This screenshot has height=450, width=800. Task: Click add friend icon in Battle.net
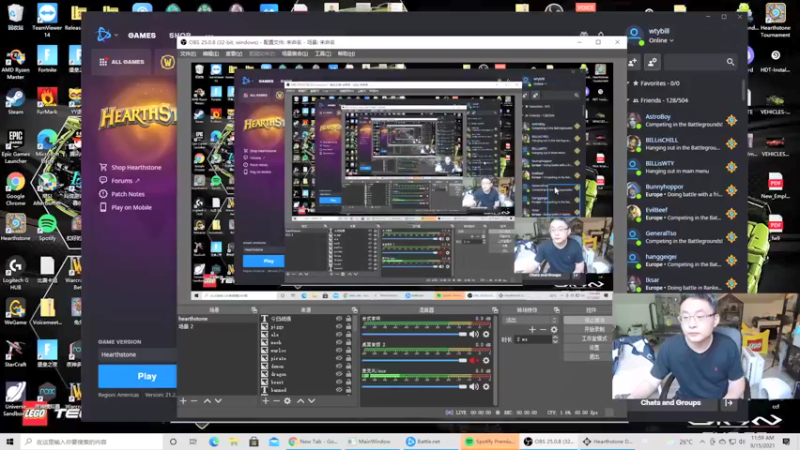(x=633, y=62)
